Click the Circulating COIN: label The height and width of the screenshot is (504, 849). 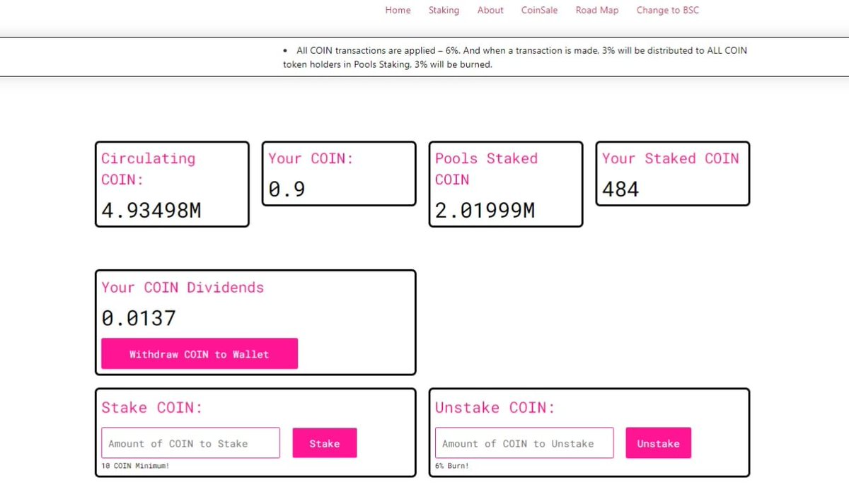(148, 169)
